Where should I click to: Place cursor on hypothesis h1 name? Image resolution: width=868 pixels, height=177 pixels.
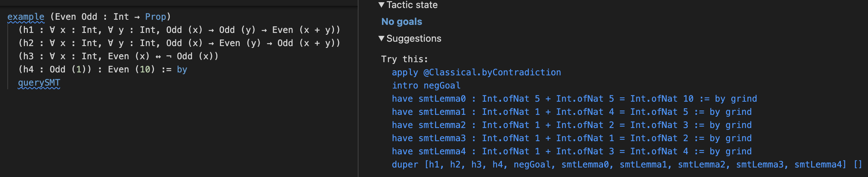(28, 30)
